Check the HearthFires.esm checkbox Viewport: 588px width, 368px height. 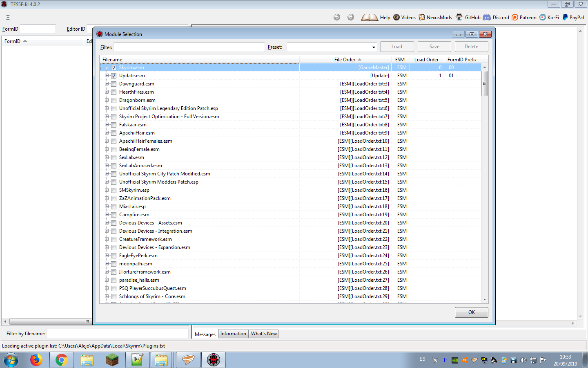coord(114,92)
